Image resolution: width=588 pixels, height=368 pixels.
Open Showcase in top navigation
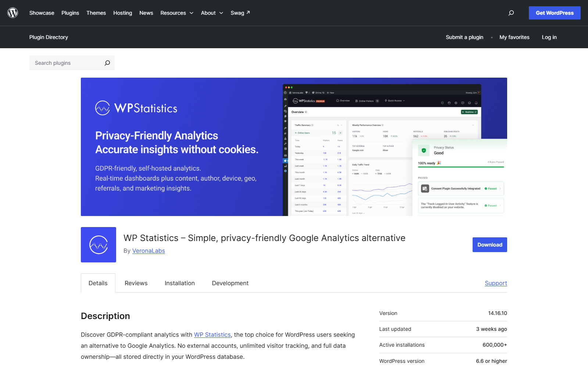[x=42, y=13]
